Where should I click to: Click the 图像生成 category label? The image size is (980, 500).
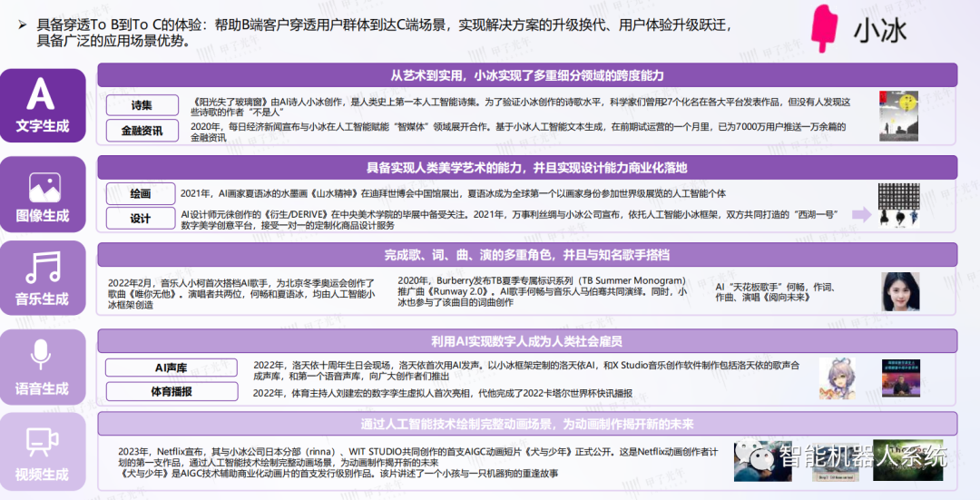[x=43, y=216]
